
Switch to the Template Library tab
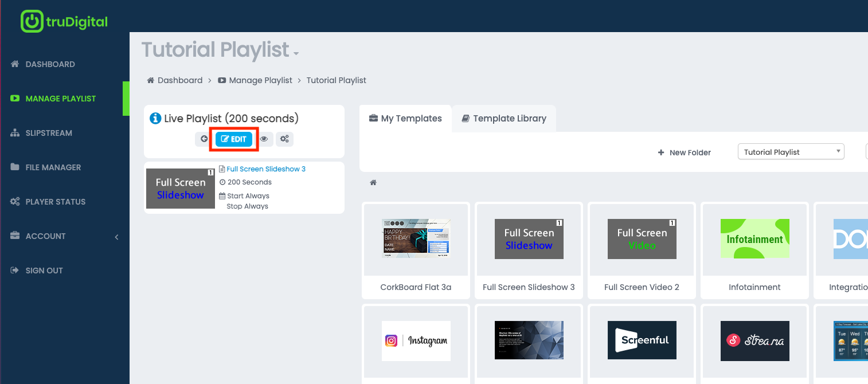click(x=504, y=119)
